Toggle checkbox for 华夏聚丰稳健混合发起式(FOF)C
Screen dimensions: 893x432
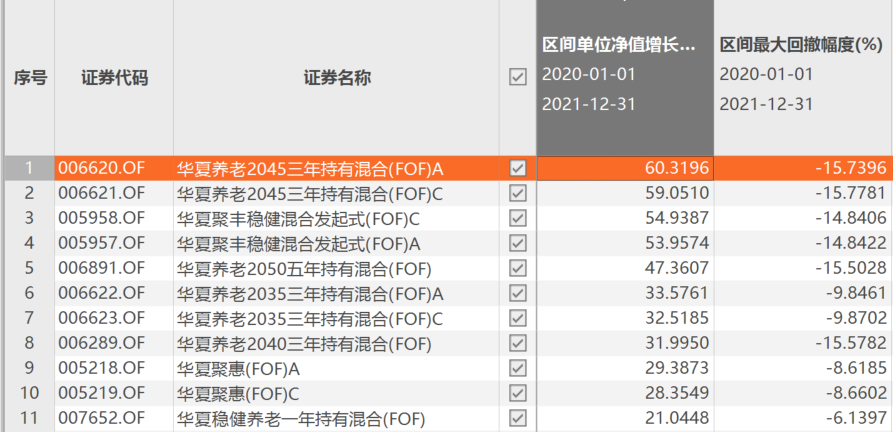click(x=518, y=218)
